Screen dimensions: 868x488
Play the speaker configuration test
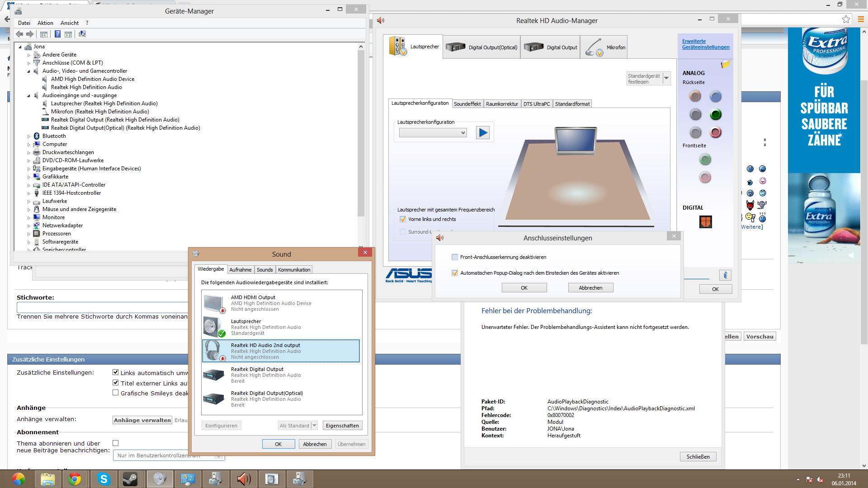click(483, 133)
